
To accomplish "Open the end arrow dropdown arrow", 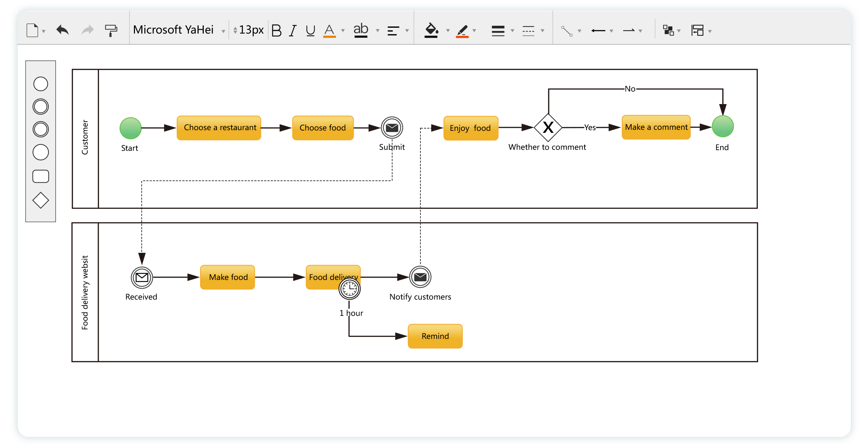I will pos(640,31).
